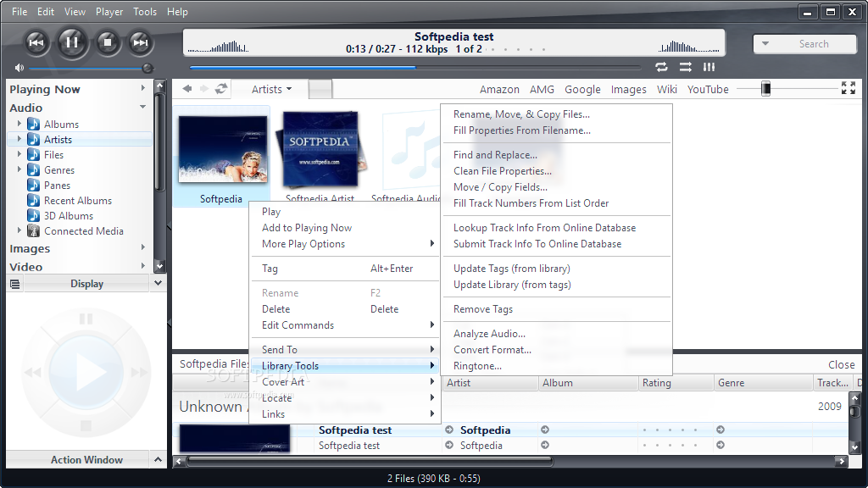Expand the Images section arrow

coord(142,247)
